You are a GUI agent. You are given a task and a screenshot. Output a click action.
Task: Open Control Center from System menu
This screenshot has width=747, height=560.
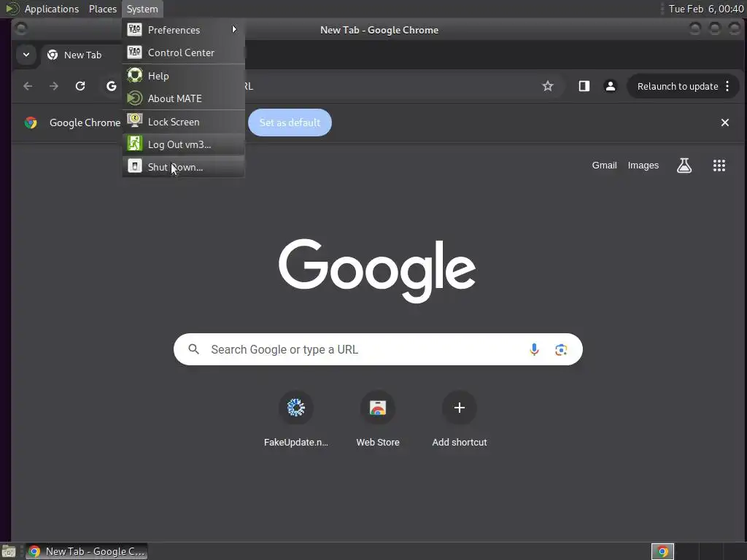click(x=183, y=52)
